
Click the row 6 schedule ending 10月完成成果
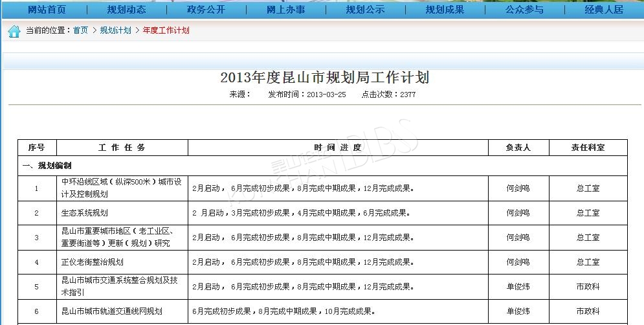click(x=283, y=311)
